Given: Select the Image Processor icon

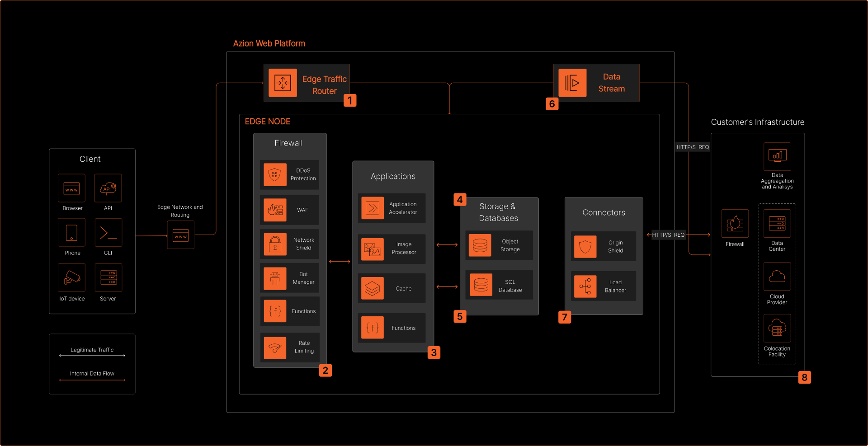Looking at the screenshot, I should [x=373, y=249].
